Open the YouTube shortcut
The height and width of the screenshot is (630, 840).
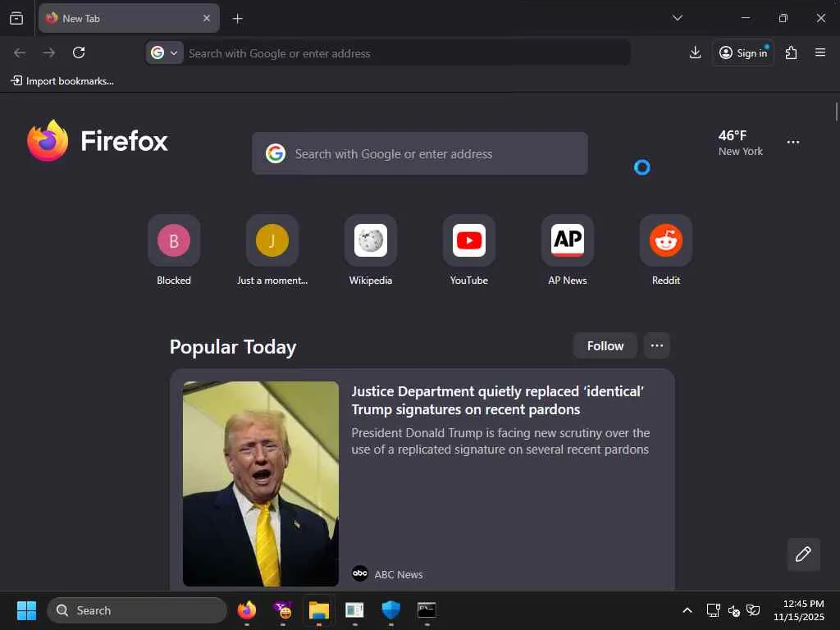click(x=468, y=250)
